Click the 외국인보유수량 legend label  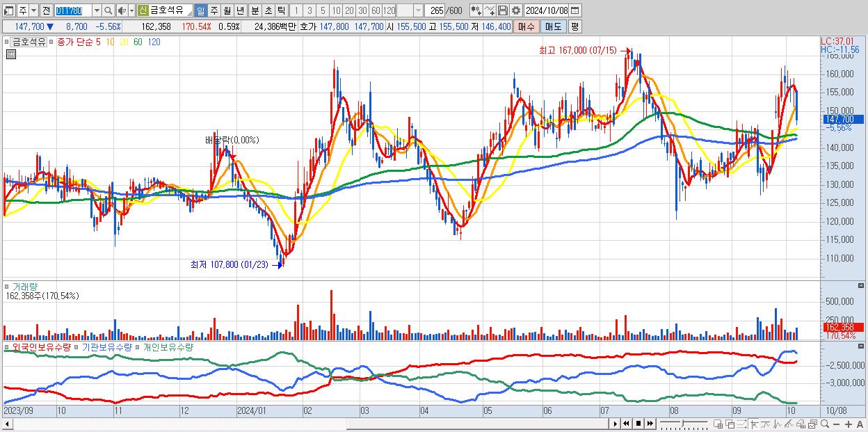coord(41,346)
